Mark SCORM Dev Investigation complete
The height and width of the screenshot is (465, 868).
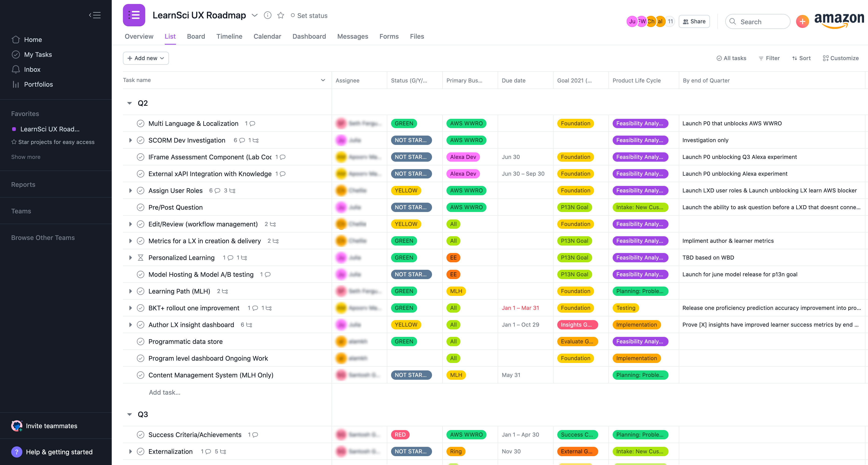(141, 140)
